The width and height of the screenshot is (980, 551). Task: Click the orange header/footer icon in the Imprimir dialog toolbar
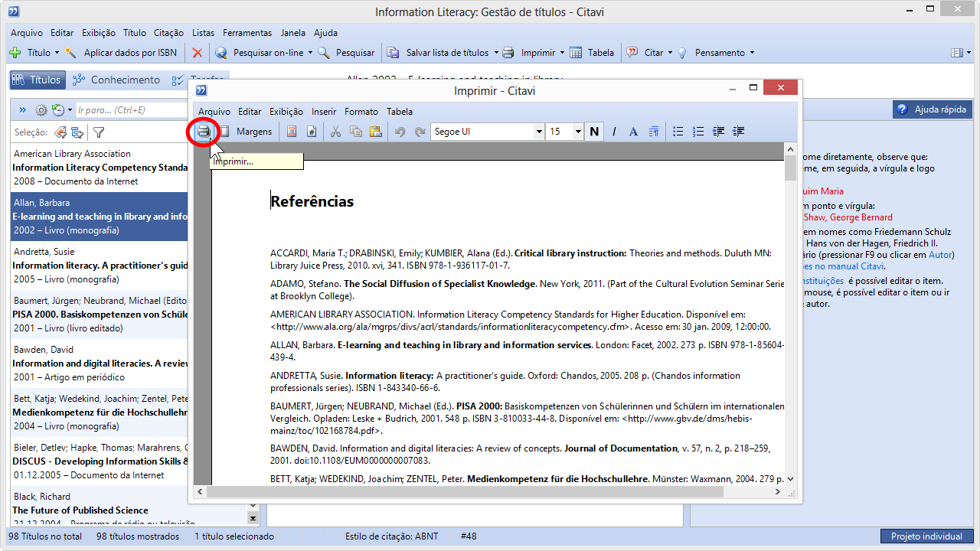point(292,132)
